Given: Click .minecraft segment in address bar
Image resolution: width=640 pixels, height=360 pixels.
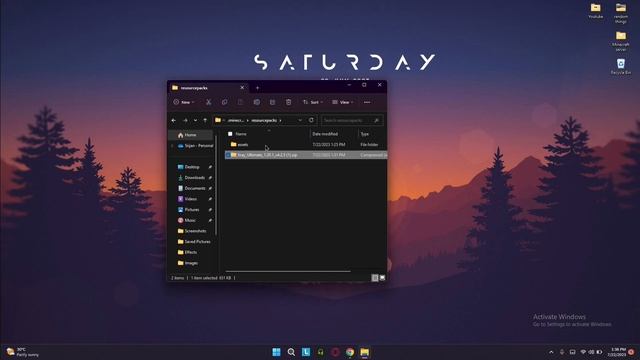Looking at the screenshot, I should [236, 120].
